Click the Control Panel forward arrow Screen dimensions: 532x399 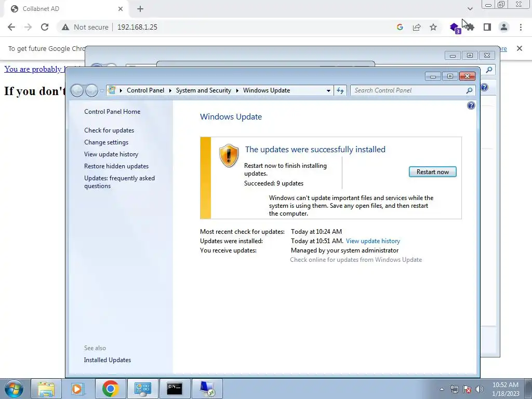click(x=91, y=90)
